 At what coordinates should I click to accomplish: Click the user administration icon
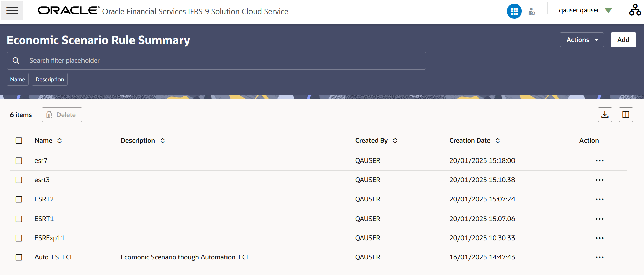click(x=532, y=11)
